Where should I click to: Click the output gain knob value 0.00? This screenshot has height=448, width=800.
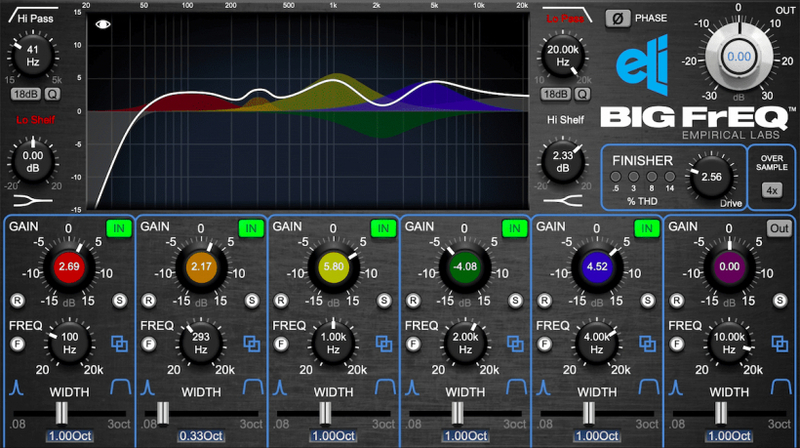coord(739,57)
